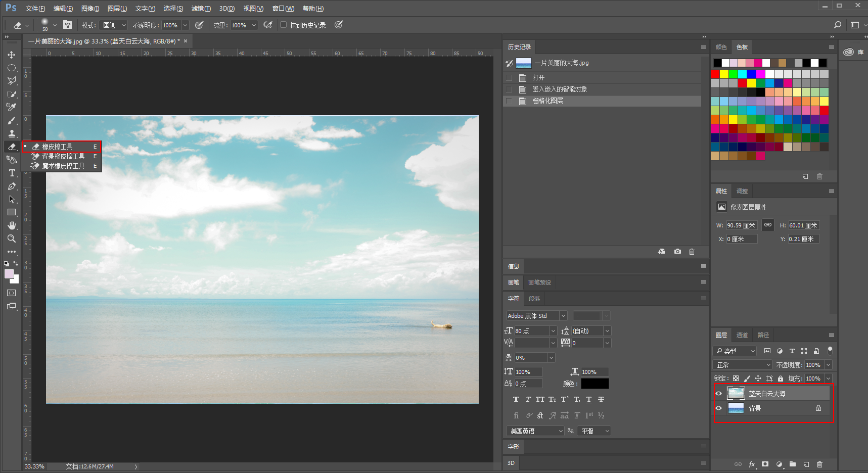The image size is (868, 473).
Task: Open the 模式 画笔 dropdown
Action: pos(114,25)
